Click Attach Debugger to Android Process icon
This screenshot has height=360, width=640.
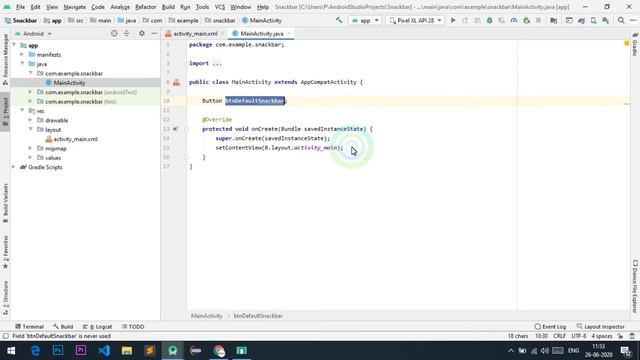pos(527,20)
